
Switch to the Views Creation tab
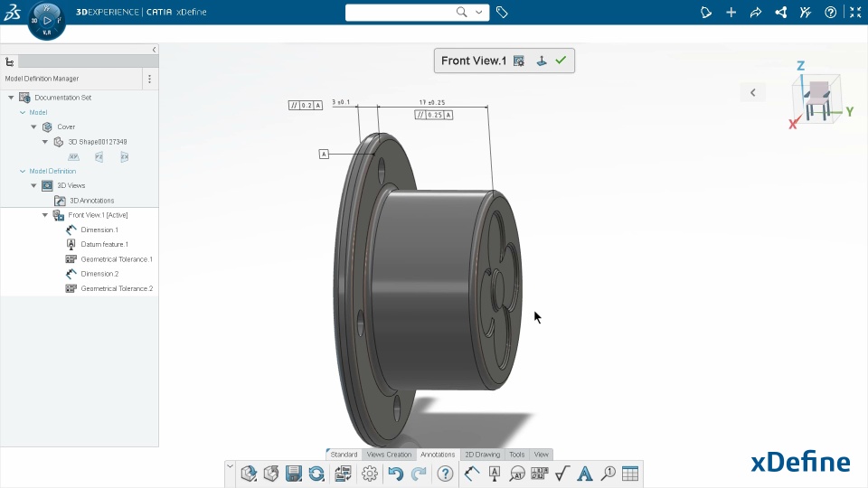tap(389, 455)
